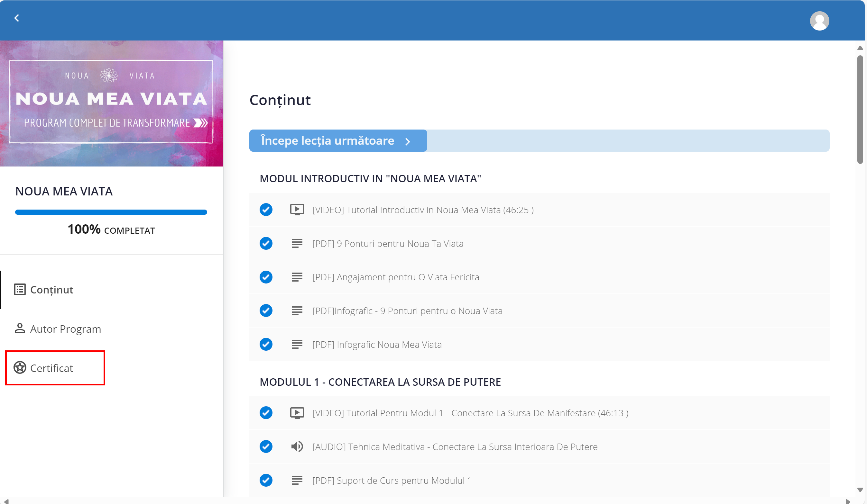Click video icon of Tutorial Pentru Modul 1
This screenshot has width=867, height=504.
[x=297, y=412]
